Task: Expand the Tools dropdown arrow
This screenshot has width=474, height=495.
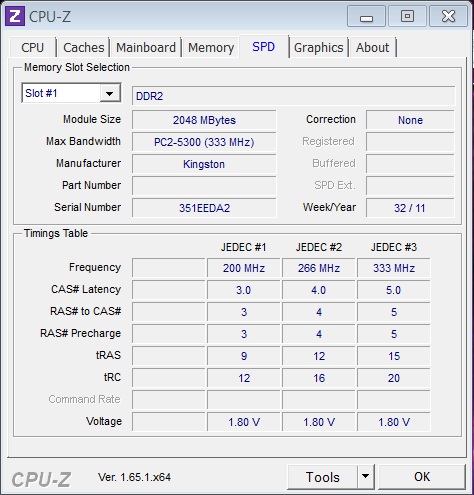Action: [x=365, y=476]
